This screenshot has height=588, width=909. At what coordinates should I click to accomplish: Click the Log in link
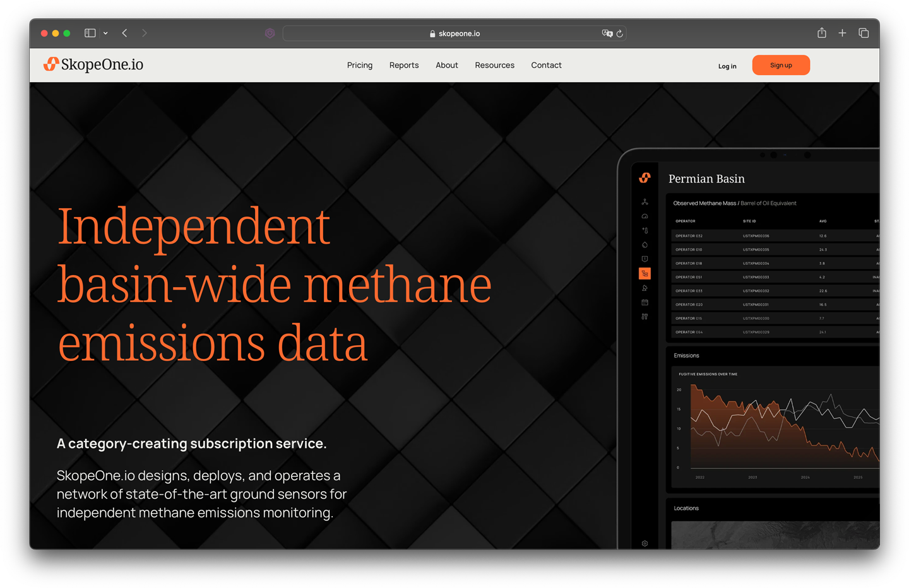tap(727, 66)
